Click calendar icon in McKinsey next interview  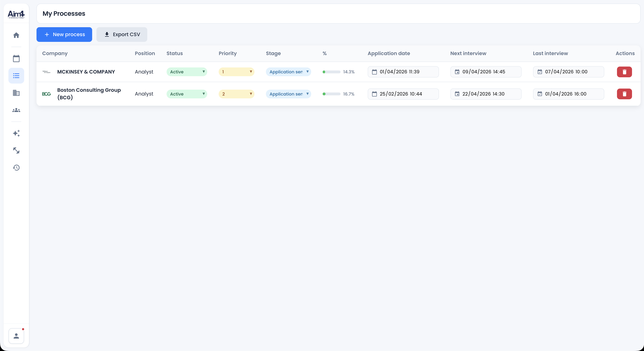(457, 72)
